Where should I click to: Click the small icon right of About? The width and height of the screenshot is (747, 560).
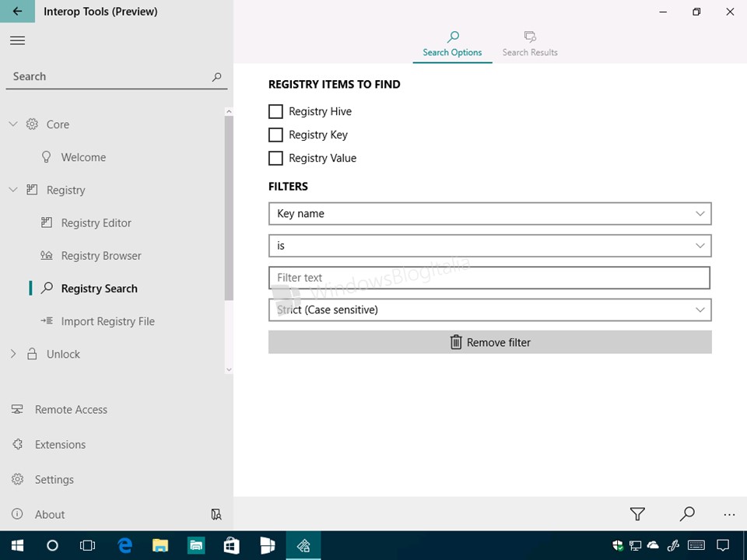point(216,514)
